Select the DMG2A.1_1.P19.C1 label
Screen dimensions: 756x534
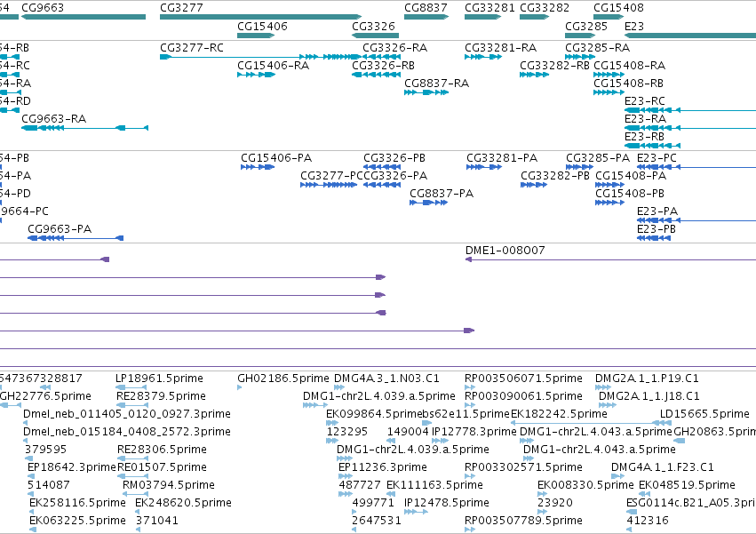click(x=647, y=379)
